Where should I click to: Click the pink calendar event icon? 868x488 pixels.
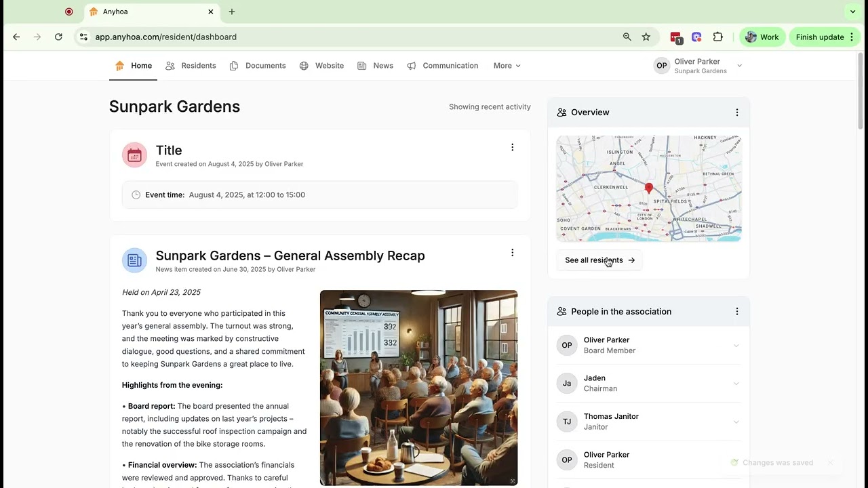point(134,155)
